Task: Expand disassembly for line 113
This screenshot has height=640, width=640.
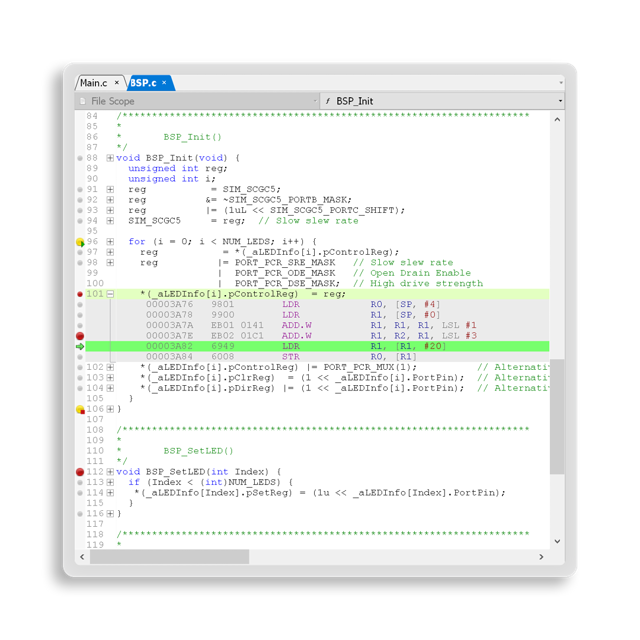Action: click(110, 482)
